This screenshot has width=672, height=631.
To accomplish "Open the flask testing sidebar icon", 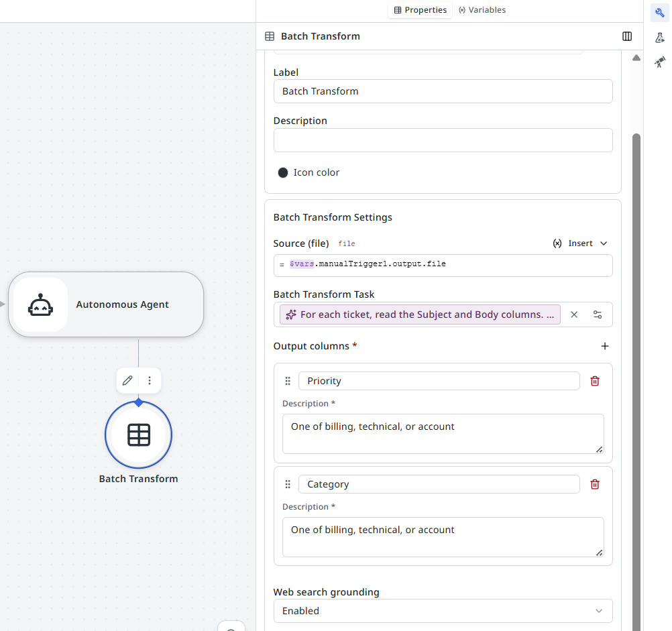I will pos(659,38).
